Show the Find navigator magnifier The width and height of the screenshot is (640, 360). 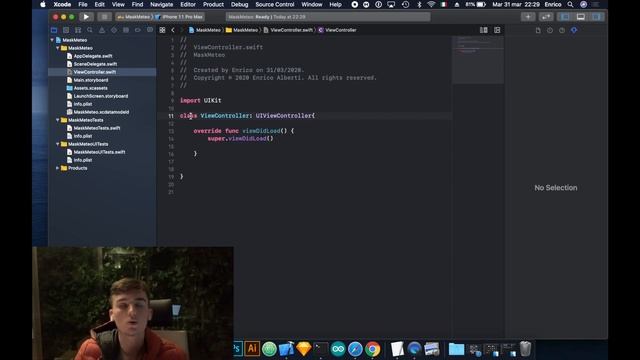[x=90, y=30]
